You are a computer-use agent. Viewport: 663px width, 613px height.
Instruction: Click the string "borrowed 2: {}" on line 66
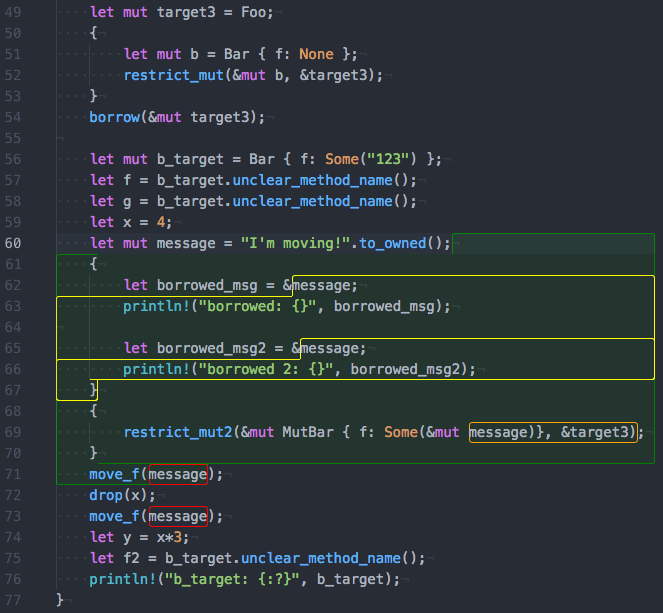coord(266,369)
